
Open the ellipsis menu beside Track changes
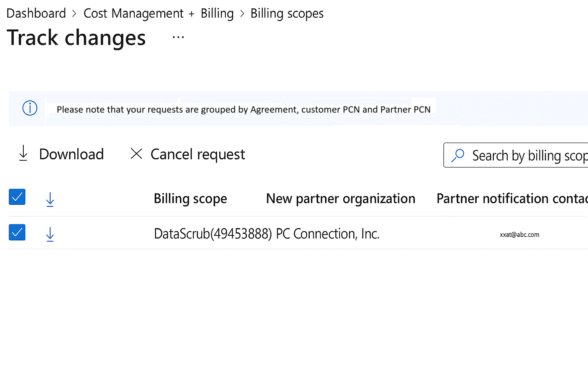click(178, 38)
